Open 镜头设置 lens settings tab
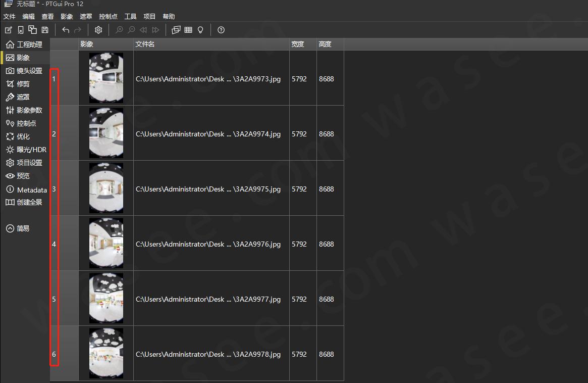 [24, 71]
